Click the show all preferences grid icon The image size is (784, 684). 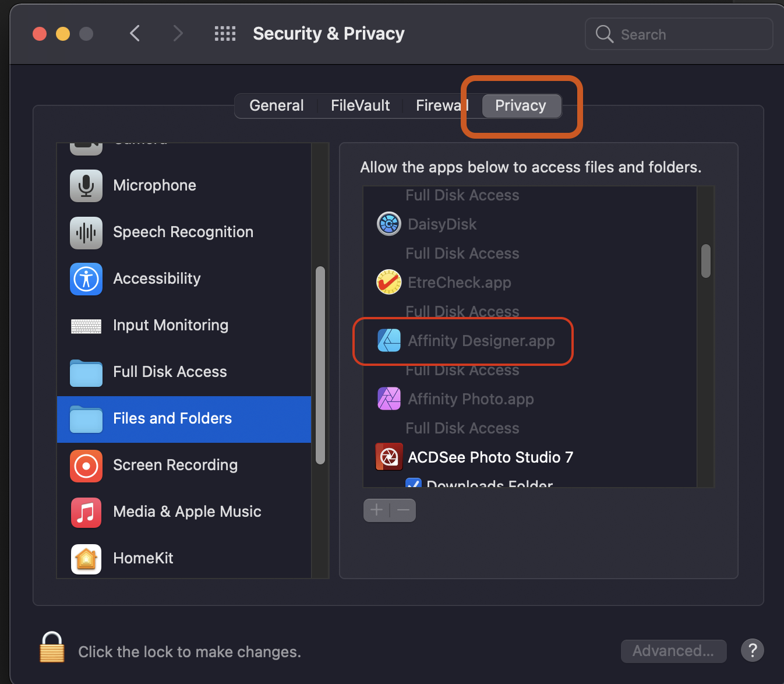[225, 34]
